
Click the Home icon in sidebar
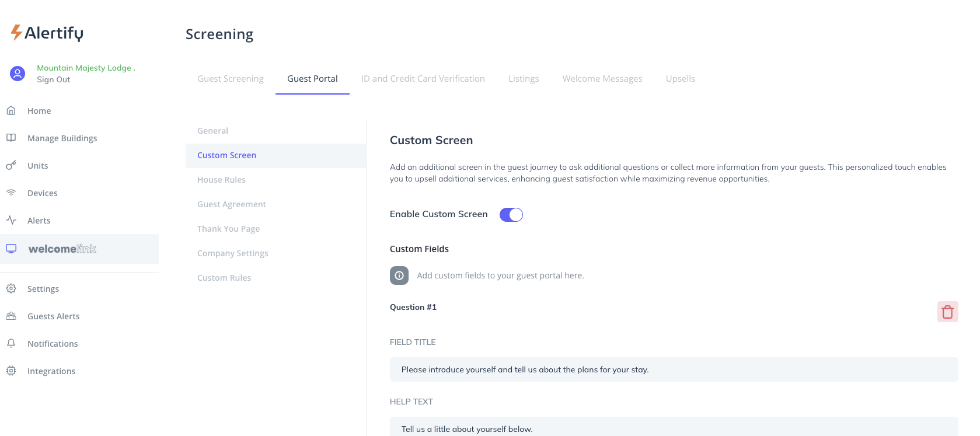click(x=11, y=110)
